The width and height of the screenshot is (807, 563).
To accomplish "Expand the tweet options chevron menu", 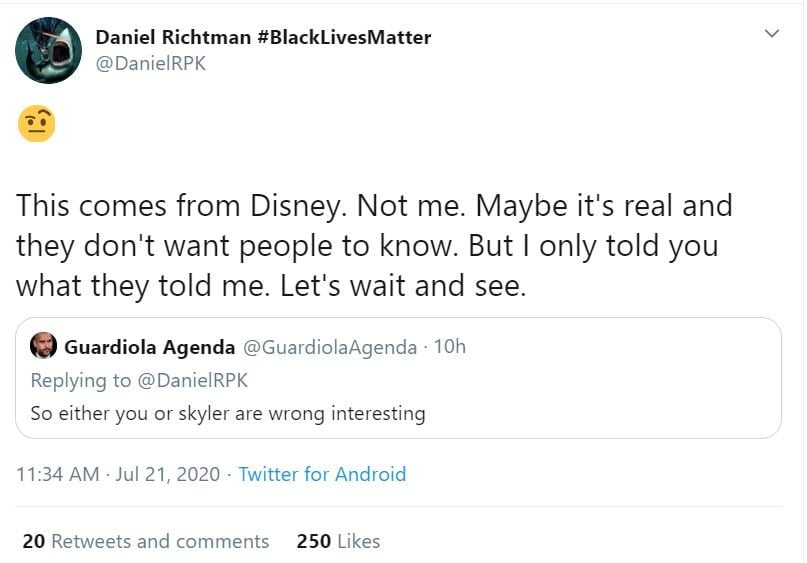I will [x=771, y=34].
